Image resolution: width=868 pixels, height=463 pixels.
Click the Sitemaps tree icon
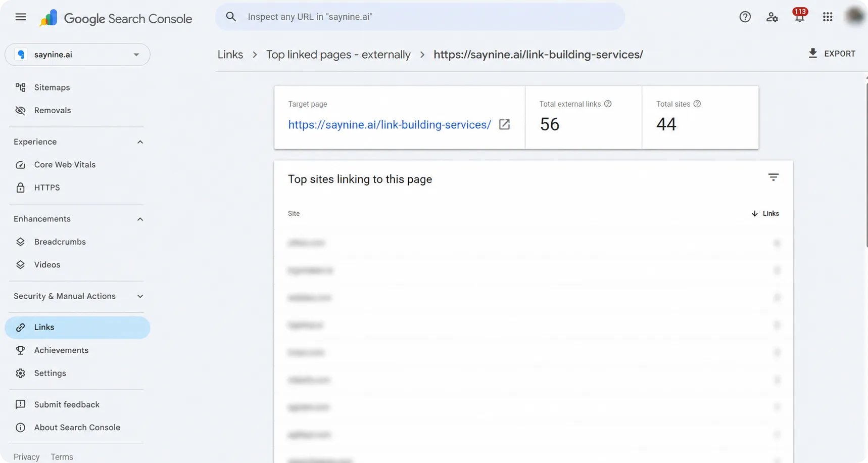20,87
